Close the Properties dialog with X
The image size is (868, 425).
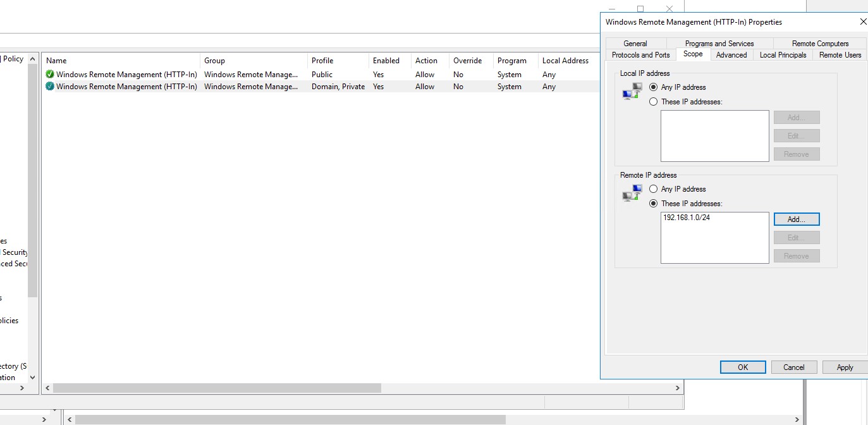point(863,22)
